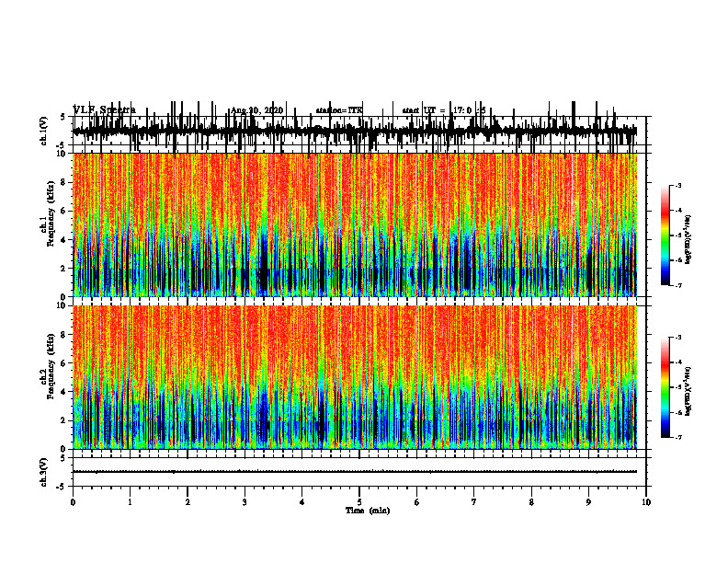The width and height of the screenshot is (728, 563).
Task: Click the time axis tick label "5"
Action: pyautogui.click(x=359, y=502)
